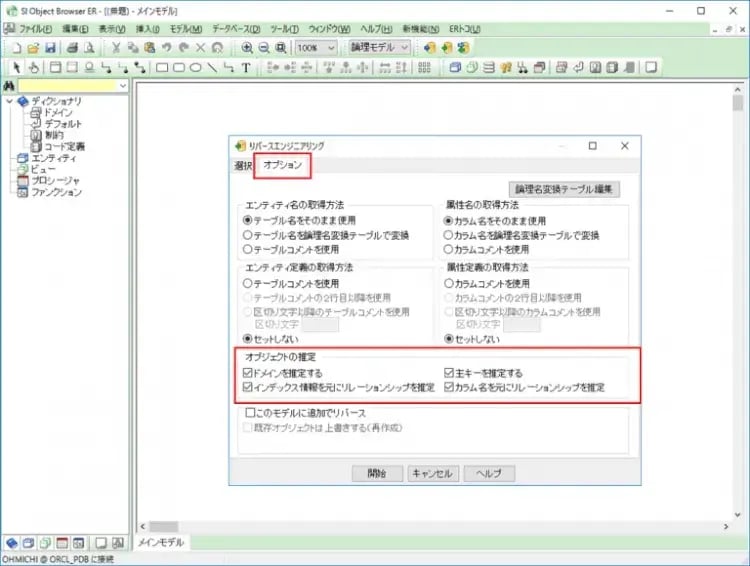
Task: Collapse the ディクショナリ tree node
Action: point(9,101)
